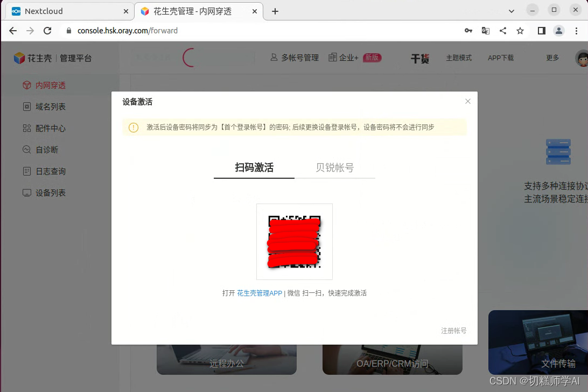Open the tab search dropdown
The image size is (588, 392).
pos(511,11)
